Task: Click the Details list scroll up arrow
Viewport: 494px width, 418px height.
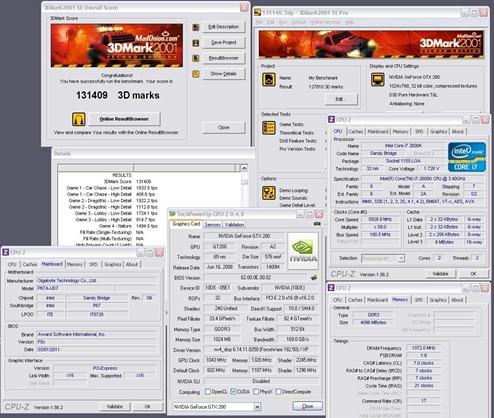Action: (244, 168)
